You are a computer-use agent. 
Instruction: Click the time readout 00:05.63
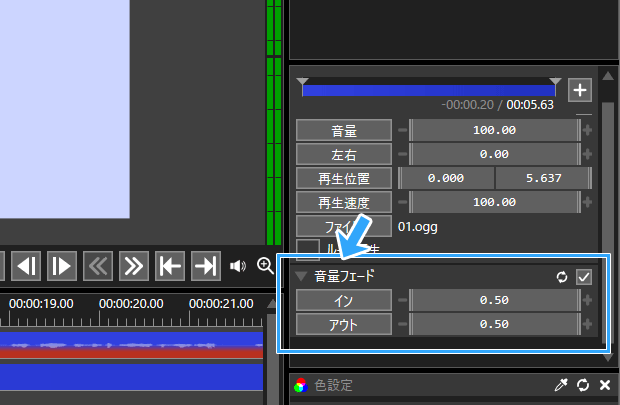[530, 105]
